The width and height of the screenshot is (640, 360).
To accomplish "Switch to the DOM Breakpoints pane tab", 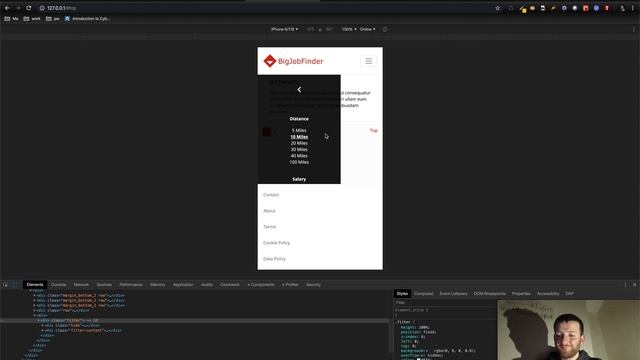I will (x=489, y=293).
